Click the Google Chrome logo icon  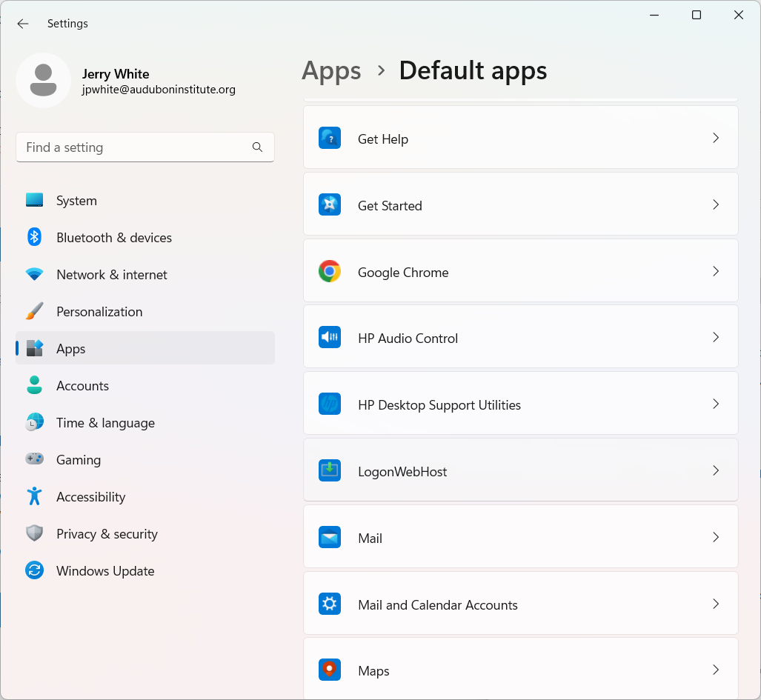coord(330,271)
